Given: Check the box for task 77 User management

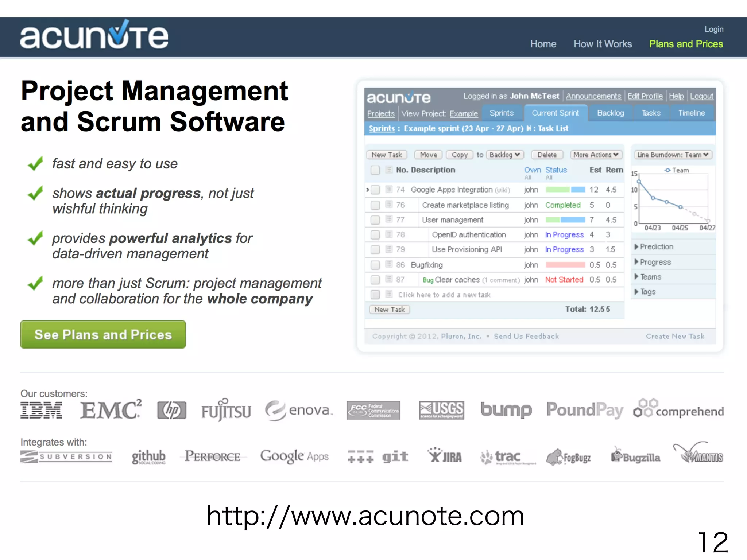Looking at the screenshot, I should 375,220.
